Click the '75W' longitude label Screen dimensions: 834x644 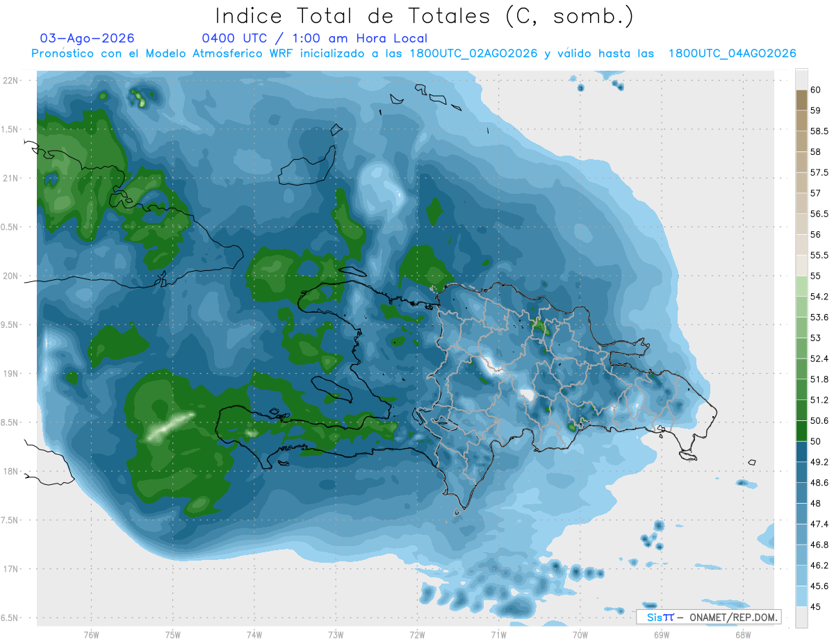tap(173, 635)
